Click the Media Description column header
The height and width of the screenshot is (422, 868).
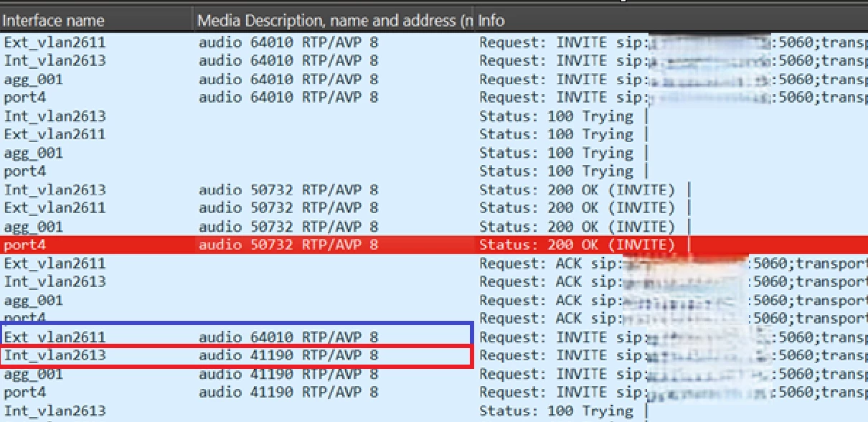(334, 20)
